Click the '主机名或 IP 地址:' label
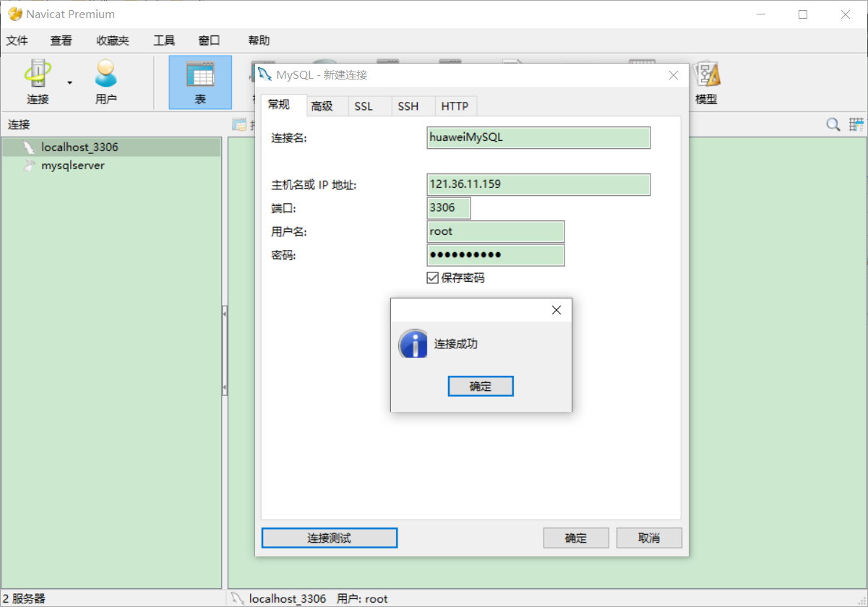The height and width of the screenshot is (607, 868). [314, 185]
